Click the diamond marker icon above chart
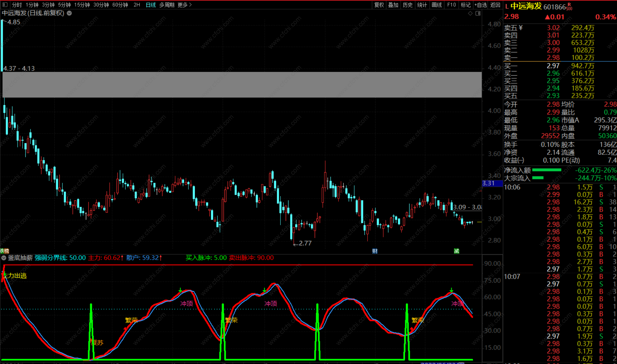This screenshot has height=364, width=617. pyautogui.click(x=470, y=13)
